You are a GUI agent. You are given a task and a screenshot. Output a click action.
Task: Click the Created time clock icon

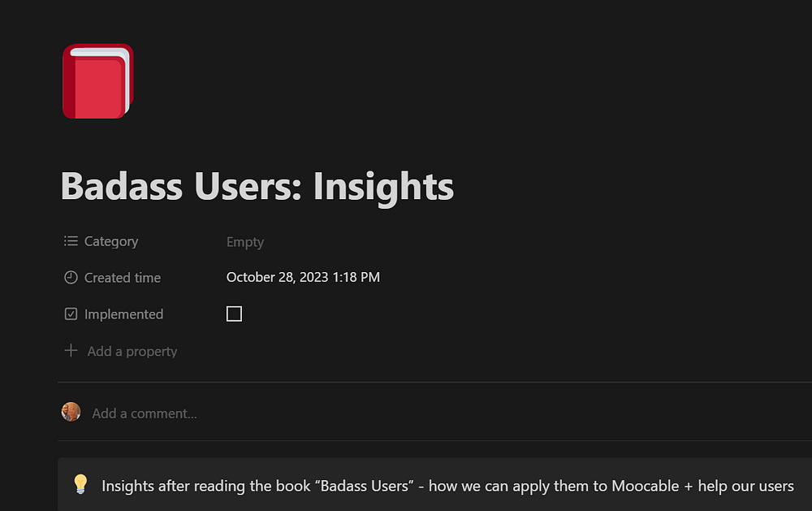pyautogui.click(x=71, y=278)
